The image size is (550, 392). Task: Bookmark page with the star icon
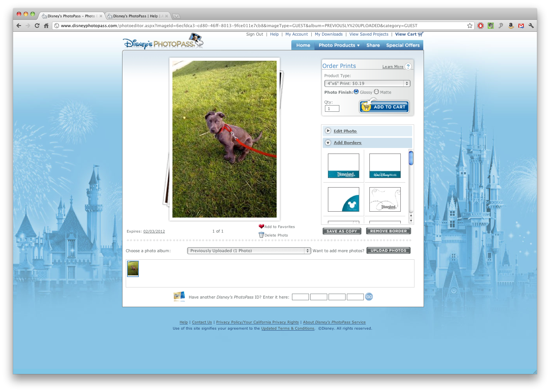(470, 25)
